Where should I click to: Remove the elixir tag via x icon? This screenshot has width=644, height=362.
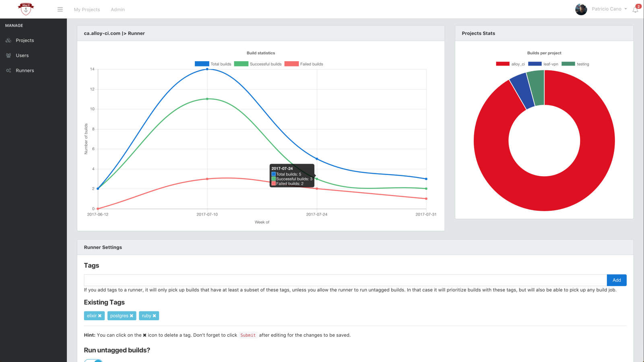pos(100,316)
